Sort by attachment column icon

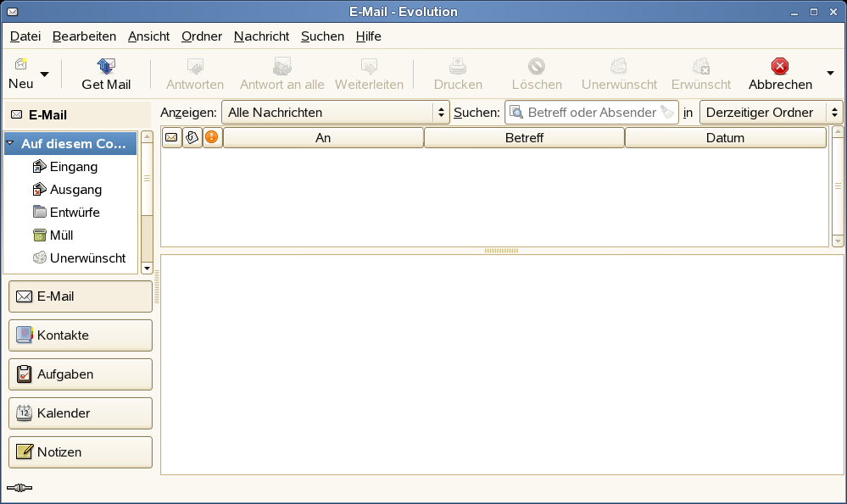192,137
